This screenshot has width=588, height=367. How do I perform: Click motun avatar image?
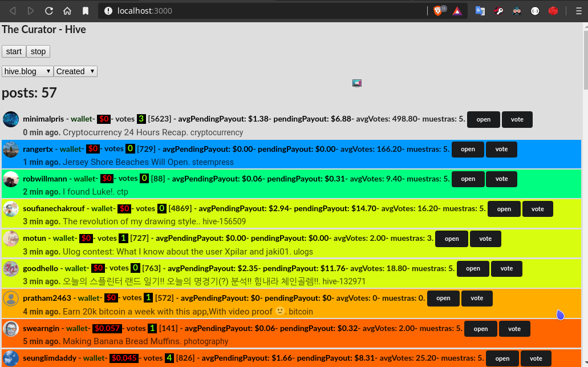pos(11,239)
